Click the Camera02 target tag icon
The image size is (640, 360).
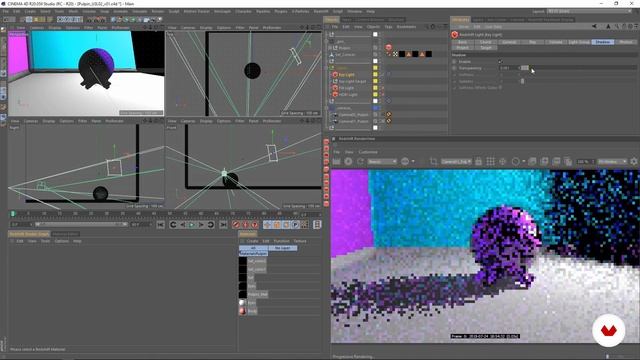(x=389, y=115)
